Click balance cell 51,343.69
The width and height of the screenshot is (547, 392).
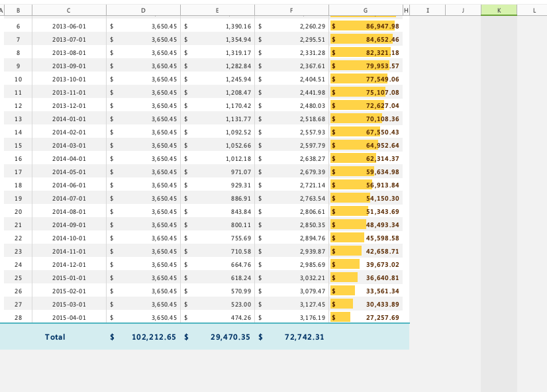(366, 212)
